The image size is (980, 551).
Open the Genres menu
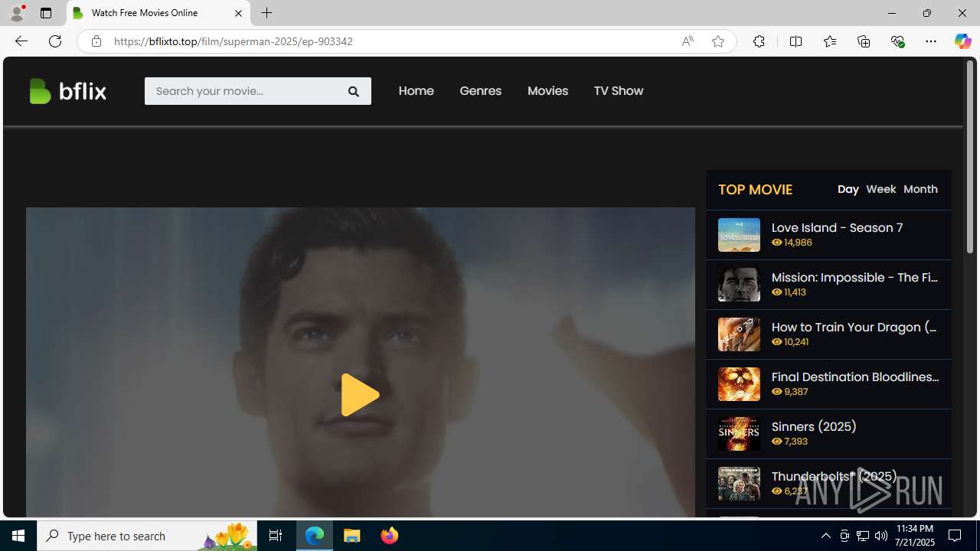point(481,91)
